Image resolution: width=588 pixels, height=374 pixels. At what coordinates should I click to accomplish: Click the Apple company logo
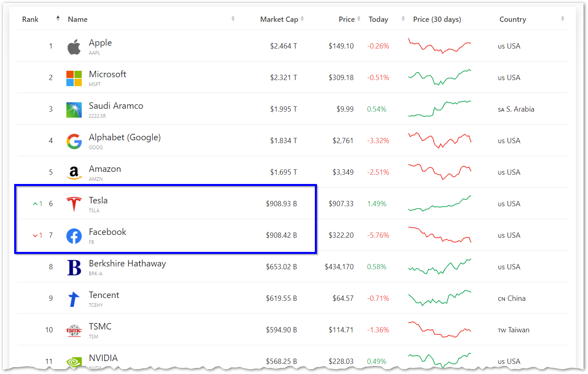tap(74, 47)
